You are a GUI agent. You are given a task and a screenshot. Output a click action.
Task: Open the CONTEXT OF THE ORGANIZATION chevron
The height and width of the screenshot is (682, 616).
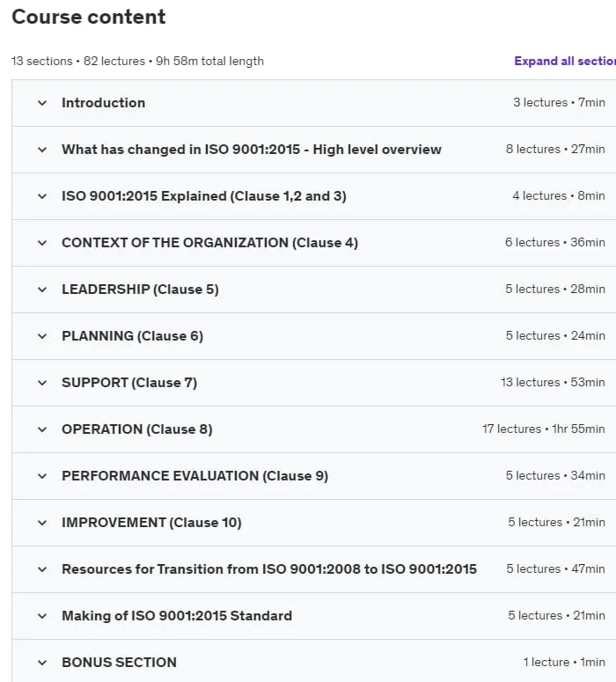(42, 243)
